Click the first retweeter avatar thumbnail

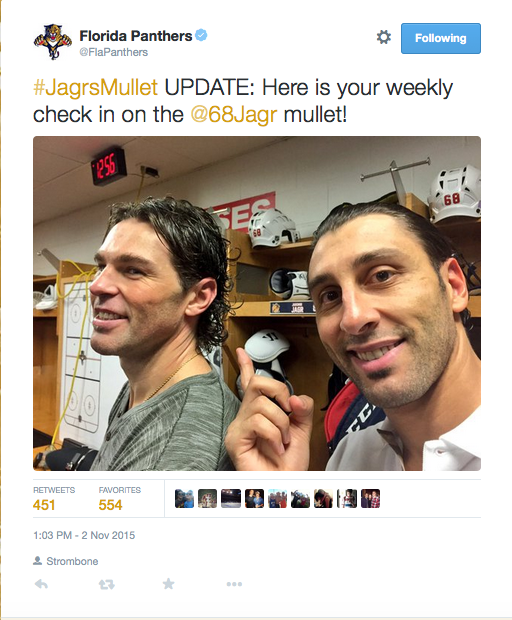click(184, 499)
